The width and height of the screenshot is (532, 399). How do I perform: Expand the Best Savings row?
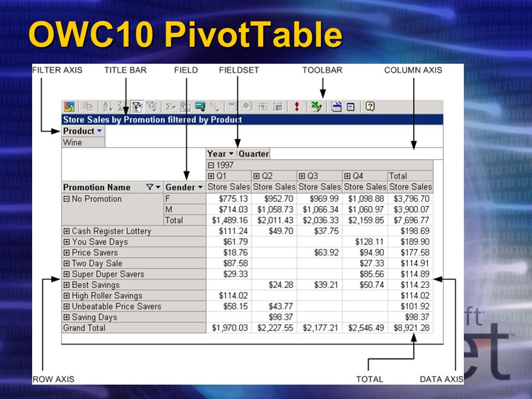66,285
